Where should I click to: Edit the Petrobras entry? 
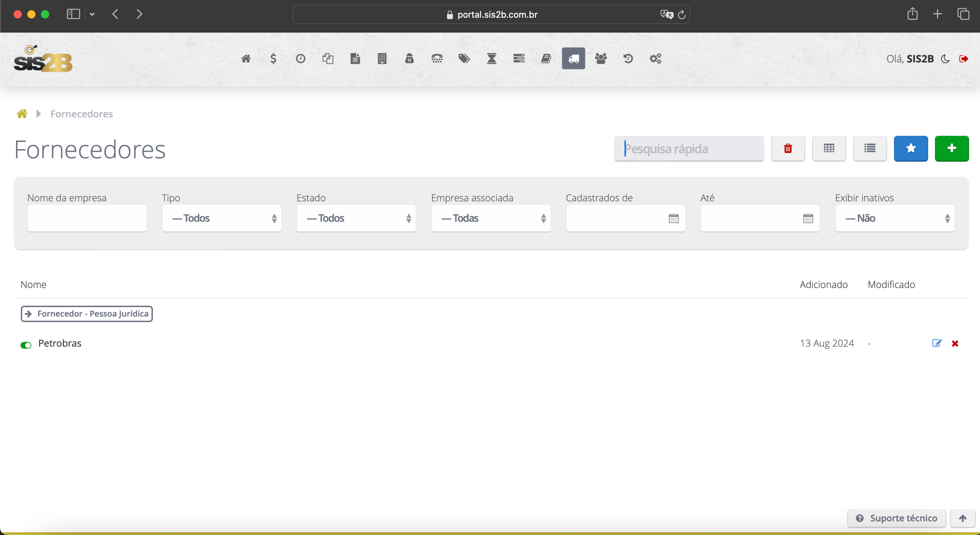[937, 343]
